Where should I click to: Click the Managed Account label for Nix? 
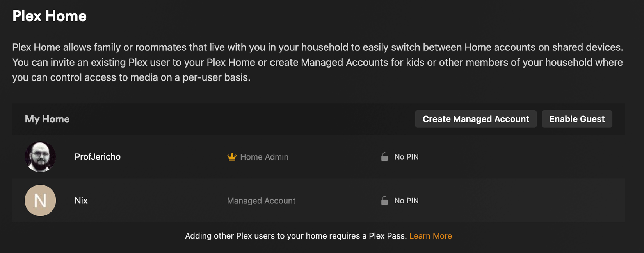click(x=261, y=201)
